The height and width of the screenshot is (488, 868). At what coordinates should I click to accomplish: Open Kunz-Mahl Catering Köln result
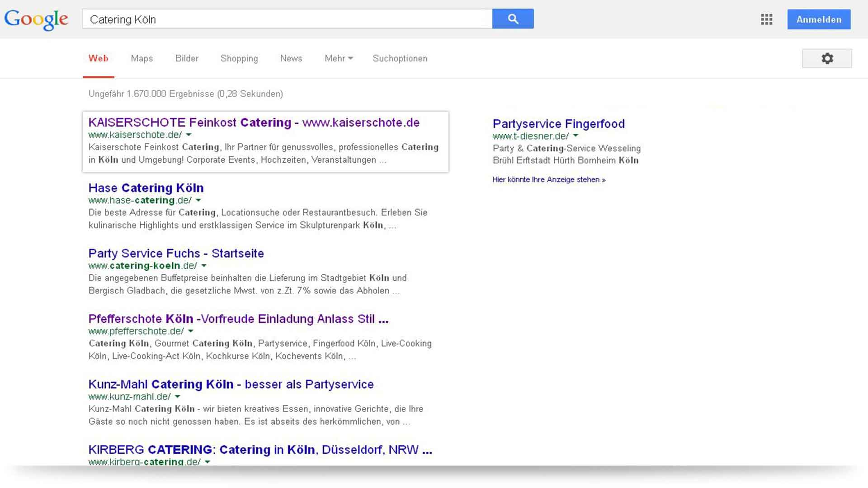[231, 385]
